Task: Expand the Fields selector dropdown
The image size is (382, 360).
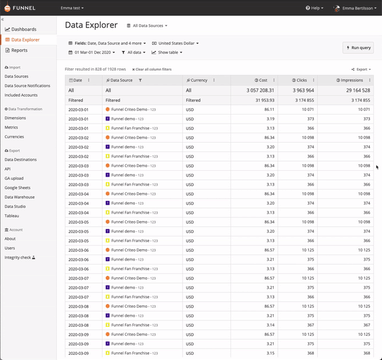Action: tap(107, 43)
